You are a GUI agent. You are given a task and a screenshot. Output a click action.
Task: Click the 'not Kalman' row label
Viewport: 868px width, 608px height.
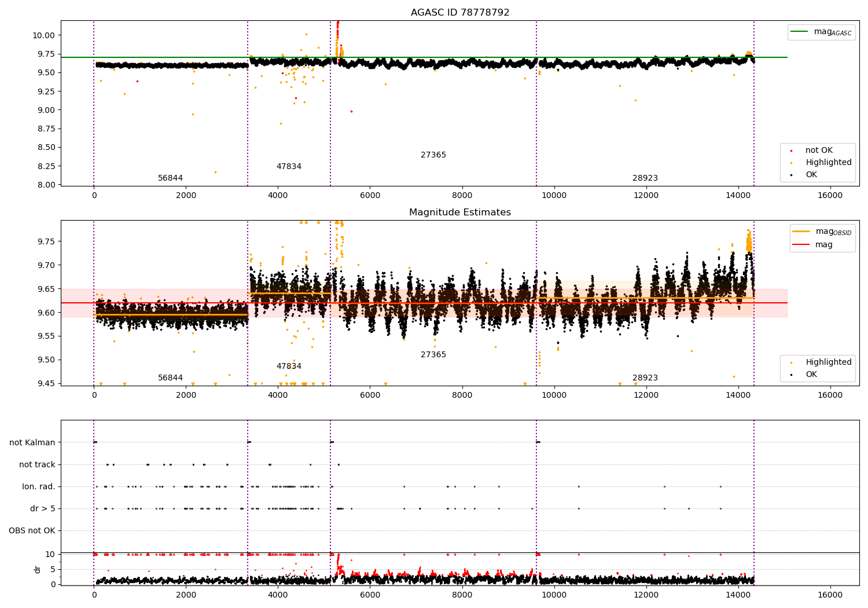click(x=32, y=442)
